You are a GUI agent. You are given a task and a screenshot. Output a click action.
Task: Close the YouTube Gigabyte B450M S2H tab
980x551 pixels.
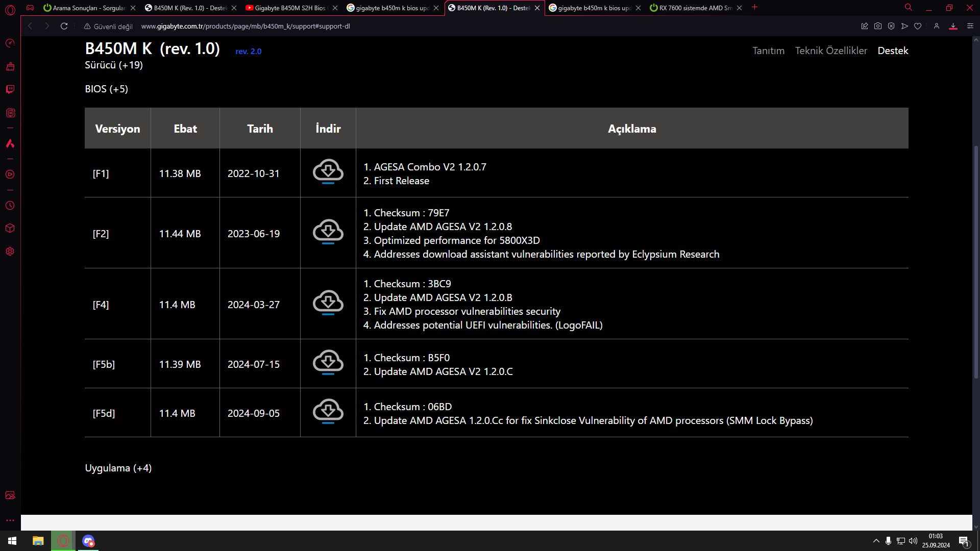tap(335, 8)
